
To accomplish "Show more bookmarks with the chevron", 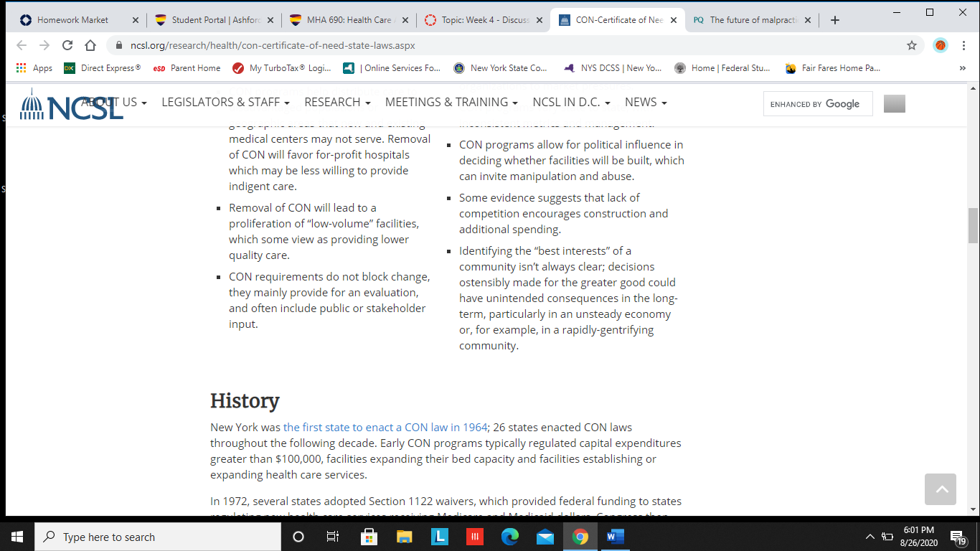I will tap(962, 68).
